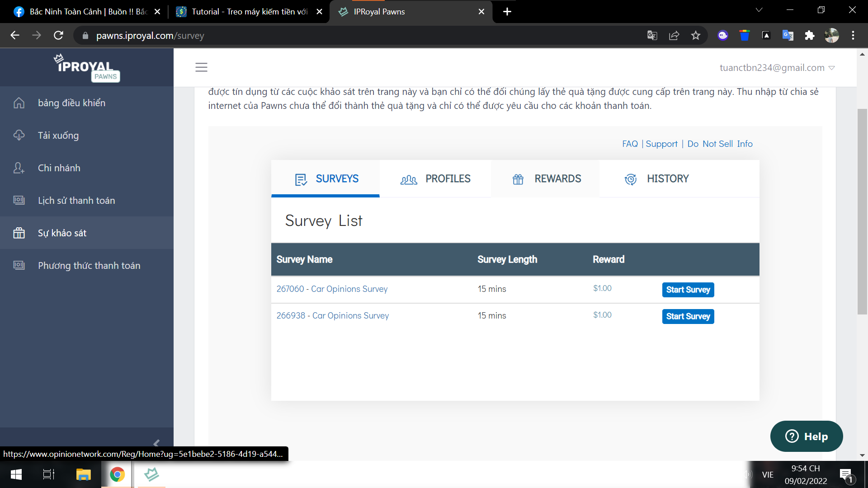Select the SURVEYS tab

tap(325, 179)
